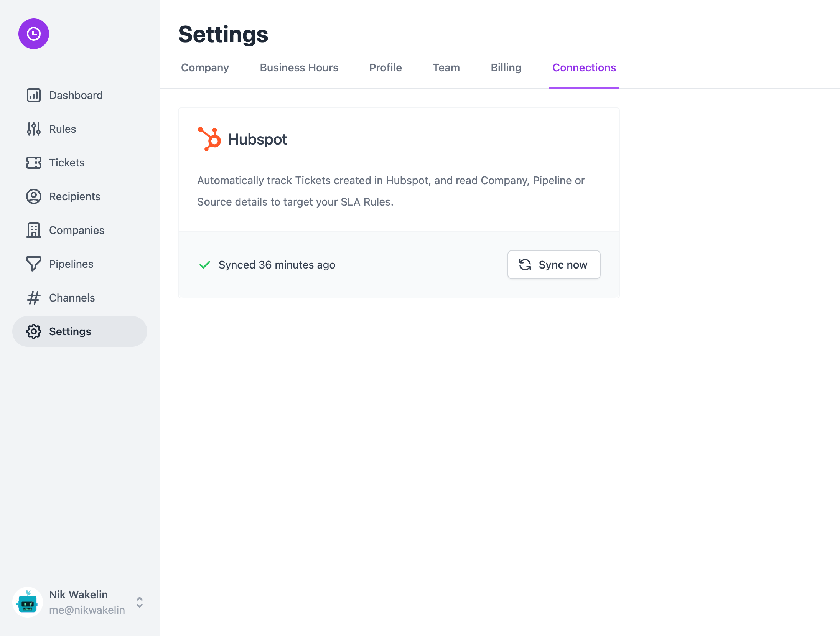Click the Settings gear icon
This screenshot has height=636, width=840.
(34, 331)
